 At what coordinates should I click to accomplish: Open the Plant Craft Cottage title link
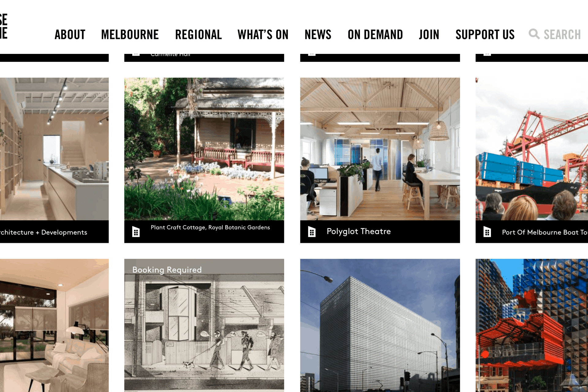pyautogui.click(x=210, y=228)
